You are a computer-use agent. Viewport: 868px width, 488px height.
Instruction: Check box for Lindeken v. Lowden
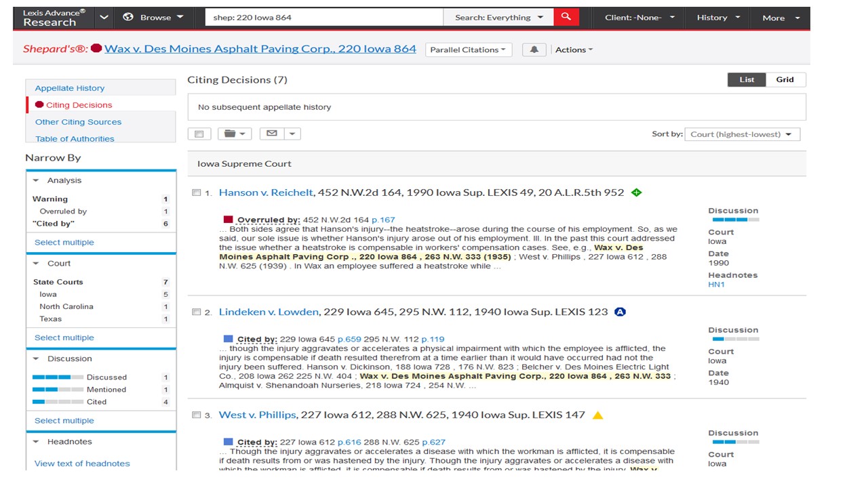[197, 312]
